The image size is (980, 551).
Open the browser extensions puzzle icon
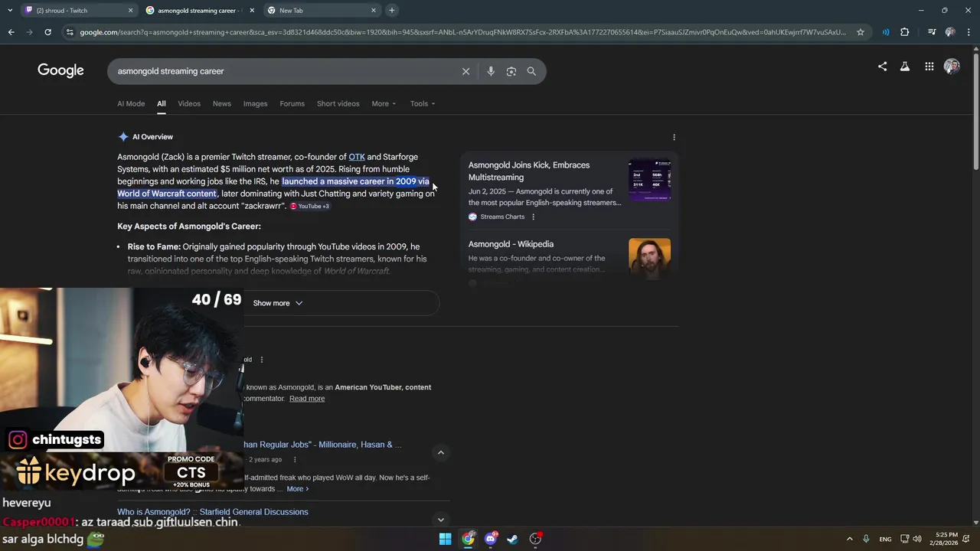coord(905,32)
